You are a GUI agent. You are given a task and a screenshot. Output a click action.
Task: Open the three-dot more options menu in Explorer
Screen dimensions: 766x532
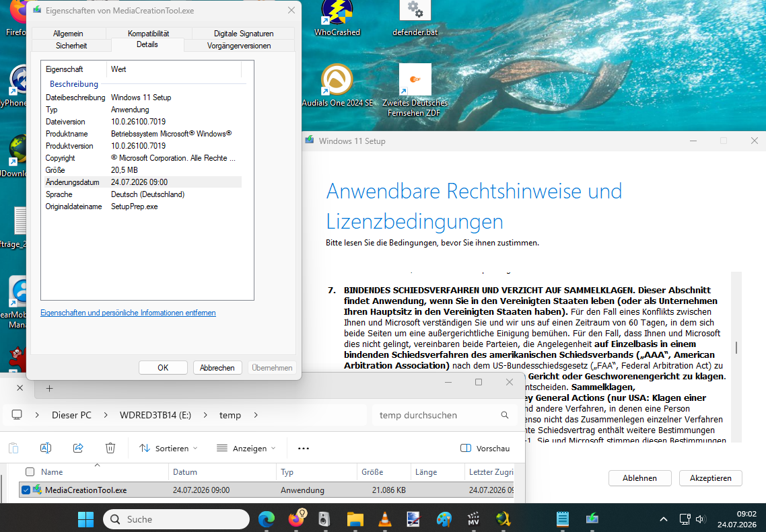(304, 448)
